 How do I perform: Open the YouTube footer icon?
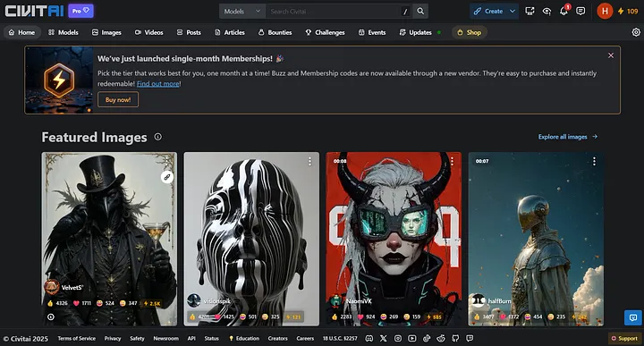pos(412,338)
